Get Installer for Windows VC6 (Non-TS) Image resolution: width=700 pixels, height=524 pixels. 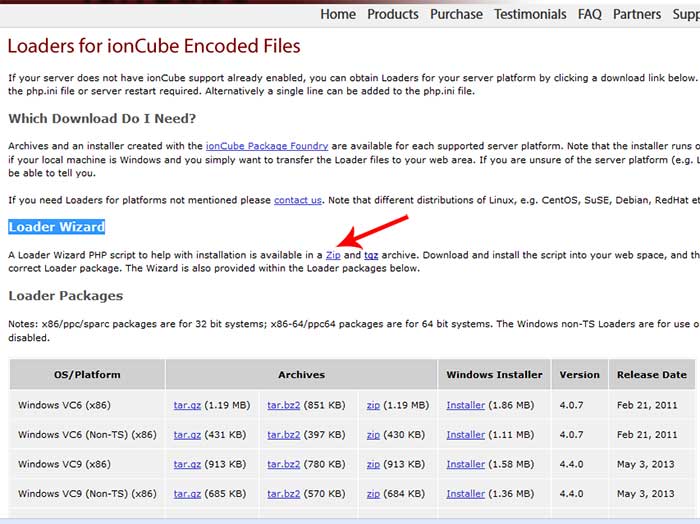point(466,435)
